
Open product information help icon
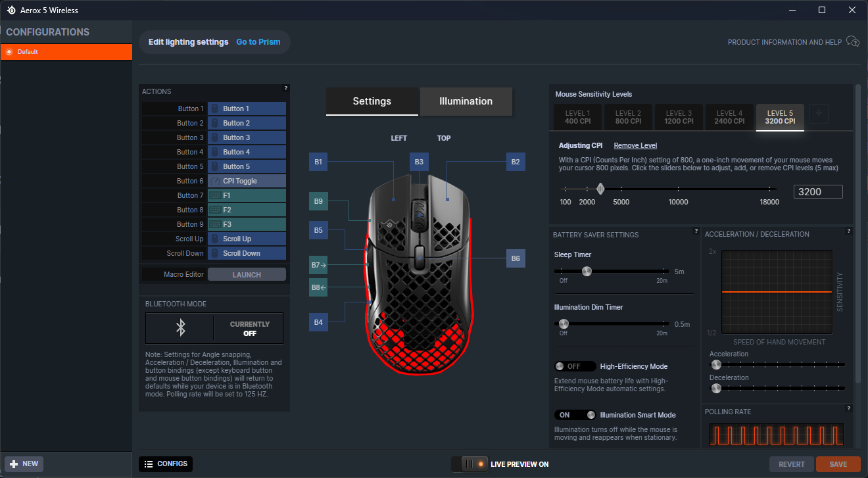click(x=853, y=41)
